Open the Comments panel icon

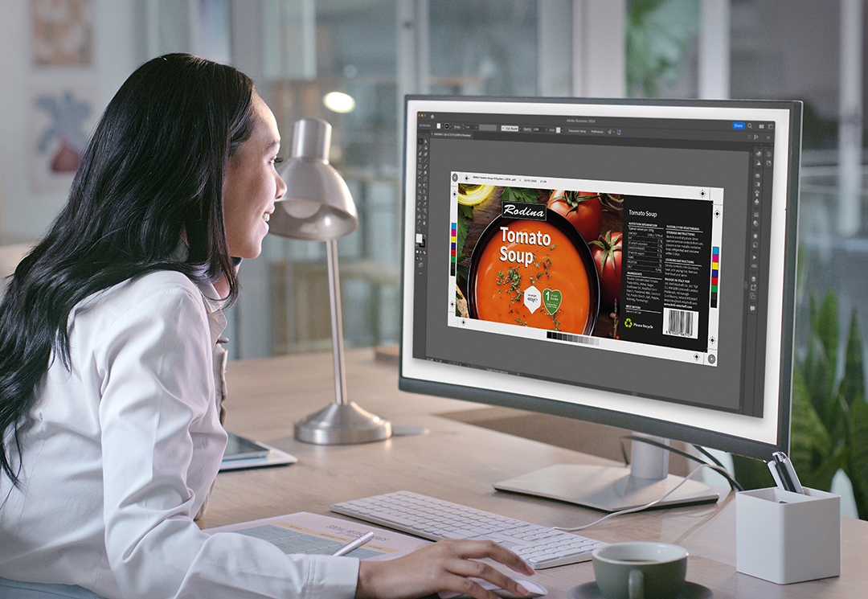tap(753, 308)
